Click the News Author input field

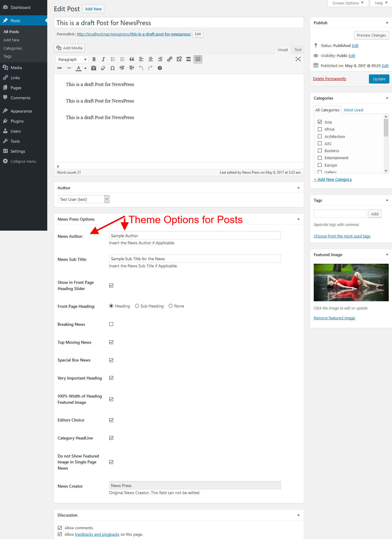click(195, 236)
